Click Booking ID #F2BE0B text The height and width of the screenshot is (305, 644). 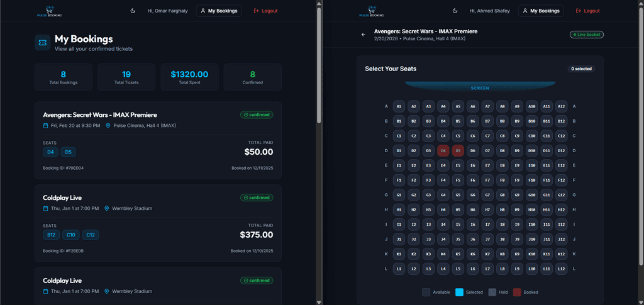click(64, 251)
